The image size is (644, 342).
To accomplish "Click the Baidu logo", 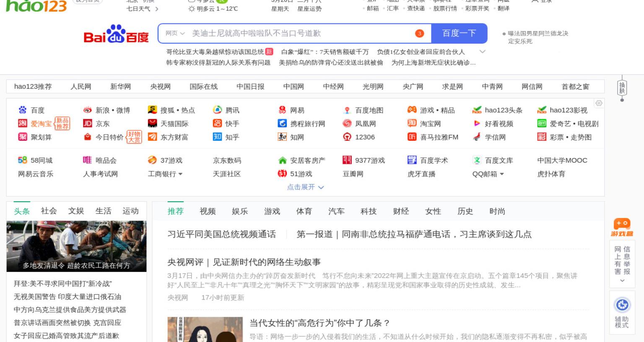I will pyautogui.click(x=116, y=34).
